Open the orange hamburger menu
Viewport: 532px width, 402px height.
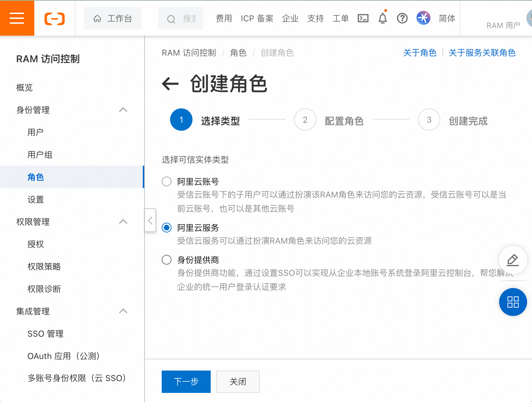(17, 18)
